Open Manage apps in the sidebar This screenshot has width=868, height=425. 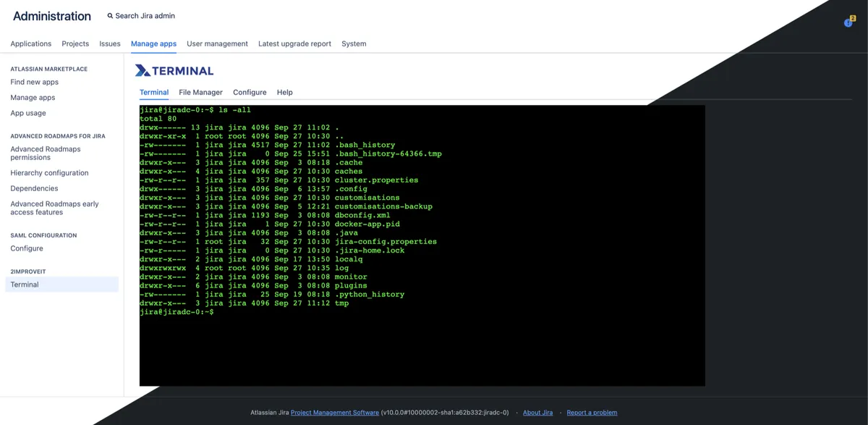[33, 98]
